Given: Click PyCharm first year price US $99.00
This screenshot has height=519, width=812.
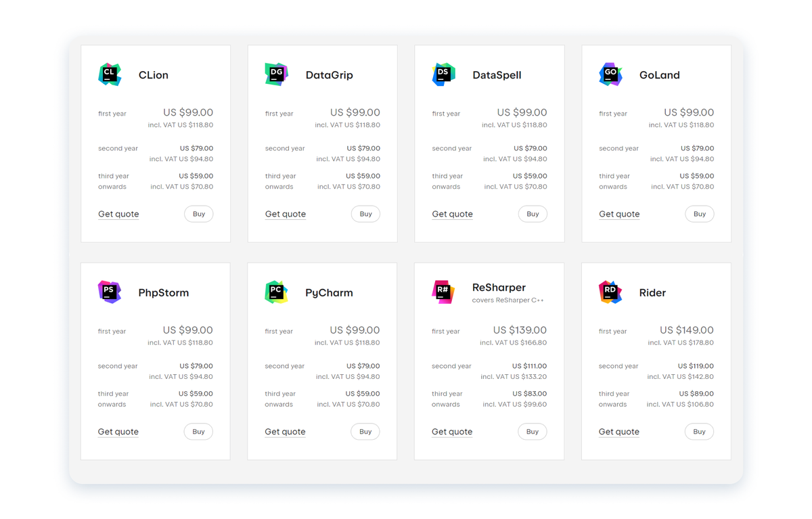Looking at the screenshot, I should tap(355, 330).
